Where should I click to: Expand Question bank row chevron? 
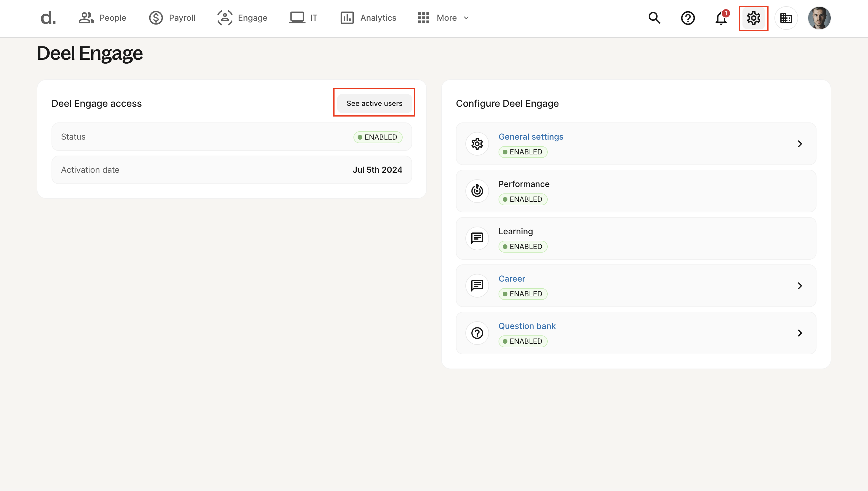pyautogui.click(x=800, y=333)
